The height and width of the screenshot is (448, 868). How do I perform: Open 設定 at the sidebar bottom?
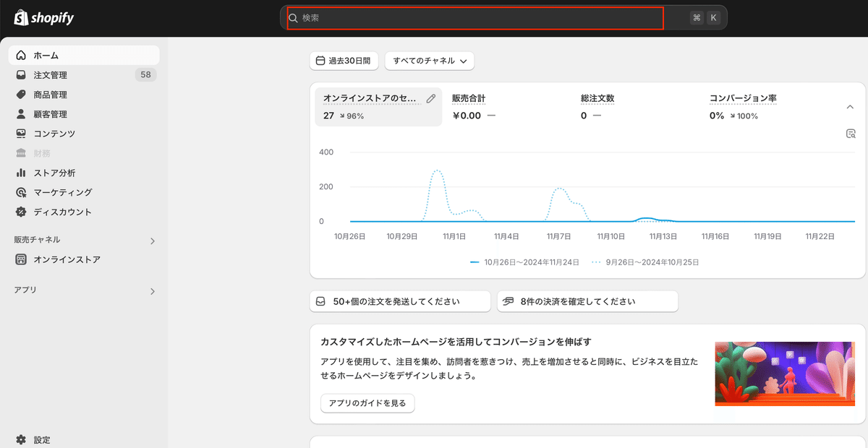click(84, 439)
